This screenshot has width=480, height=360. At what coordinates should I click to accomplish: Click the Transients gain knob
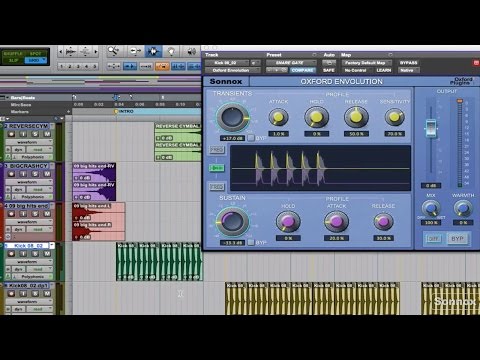pyautogui.click(x=232, y=117)
